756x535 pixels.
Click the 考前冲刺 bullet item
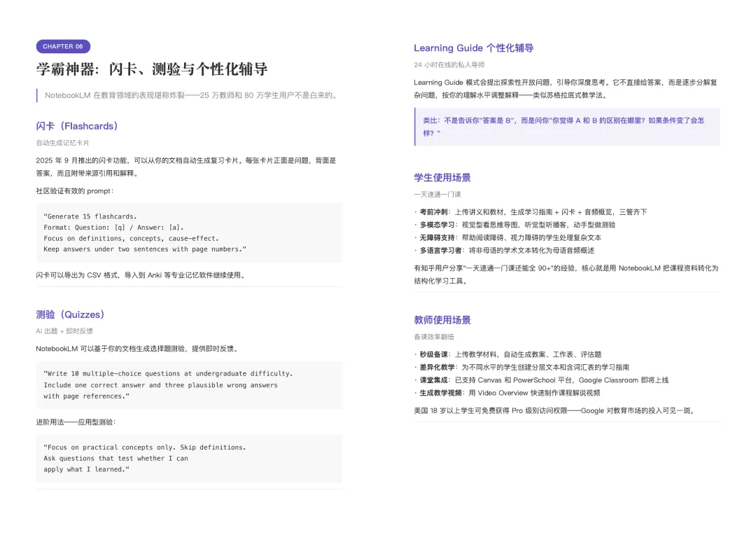click(525, 213)
